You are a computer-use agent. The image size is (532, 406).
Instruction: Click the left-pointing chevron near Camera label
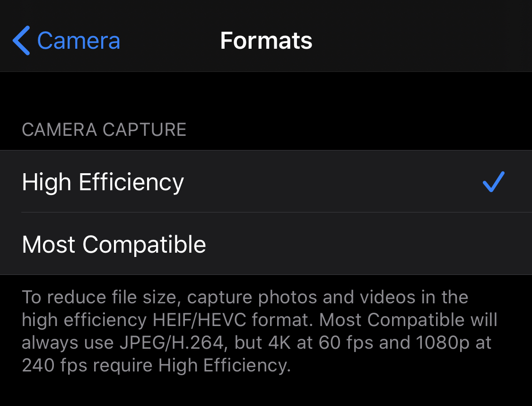(21, 40)
